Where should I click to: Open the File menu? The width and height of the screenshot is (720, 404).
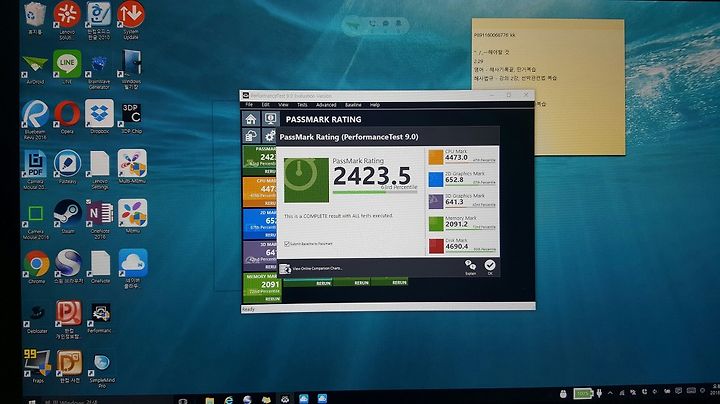(249, 105)
